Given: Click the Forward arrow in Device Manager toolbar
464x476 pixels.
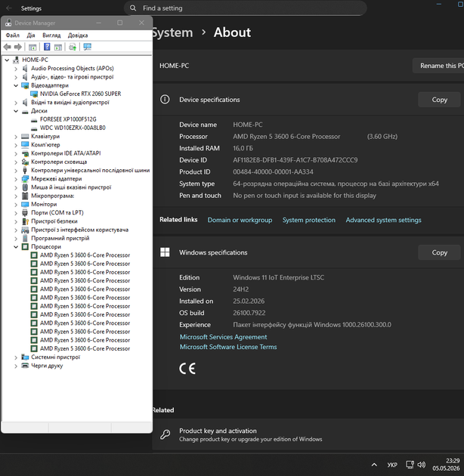Looking at the screenshot, I should [18, 47].
